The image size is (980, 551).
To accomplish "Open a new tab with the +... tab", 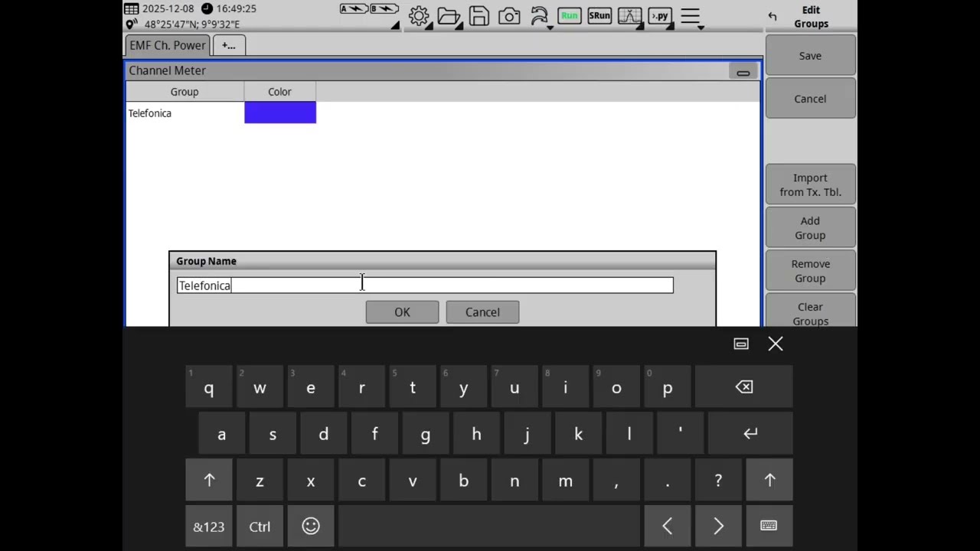I will tap(228, 45).
